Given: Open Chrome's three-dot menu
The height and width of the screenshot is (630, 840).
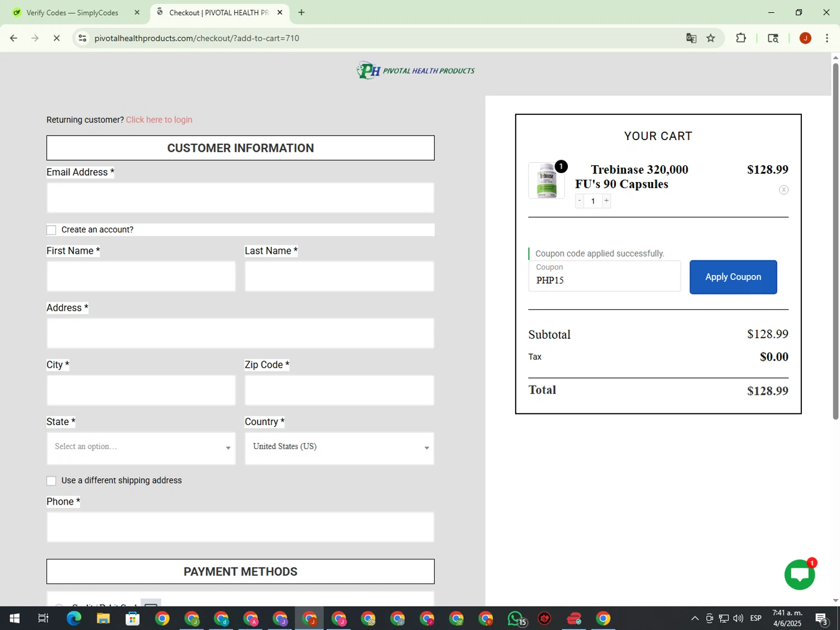Looking at the screenshot, I should [827, 38].
